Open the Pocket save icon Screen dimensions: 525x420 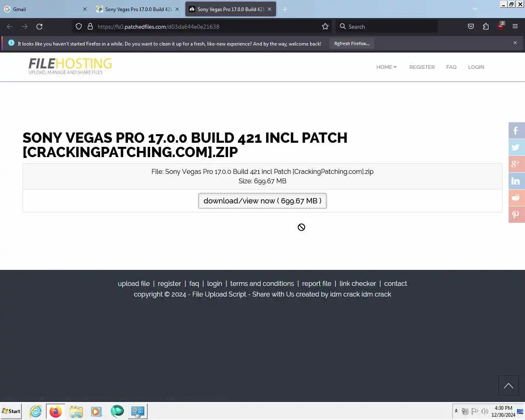471,27
